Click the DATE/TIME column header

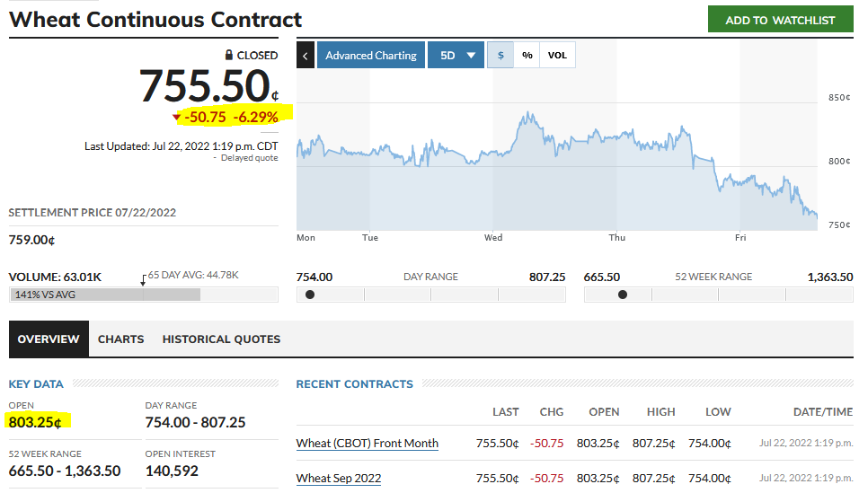click(822, 412)
